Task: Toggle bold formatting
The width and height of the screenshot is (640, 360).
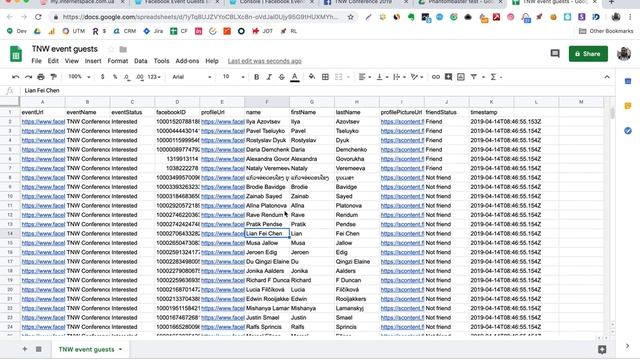Action: [x=256, y=77]
